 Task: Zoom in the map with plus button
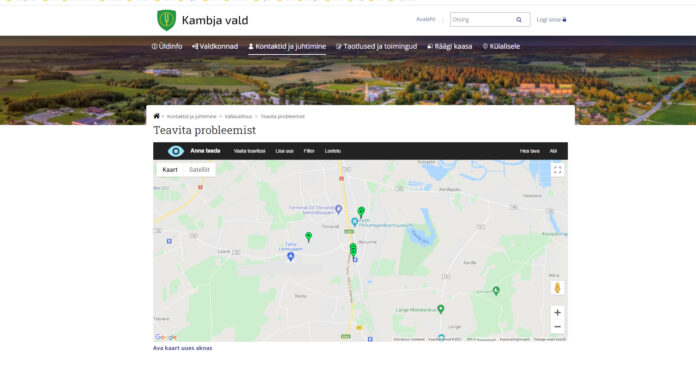[558, 312]
